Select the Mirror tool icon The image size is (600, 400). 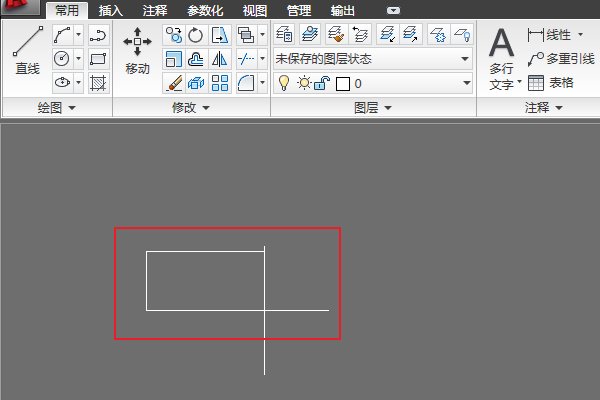220,60
